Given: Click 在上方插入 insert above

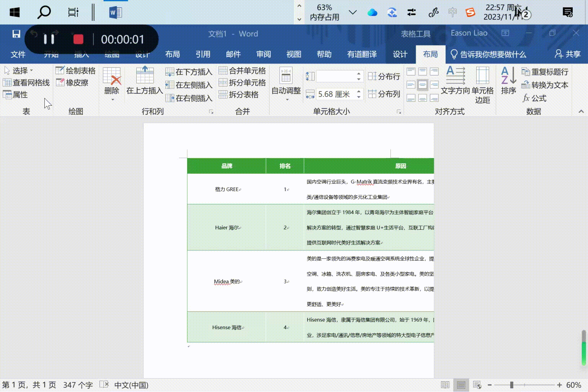Looking at the screenshot, I should point(145,80).
